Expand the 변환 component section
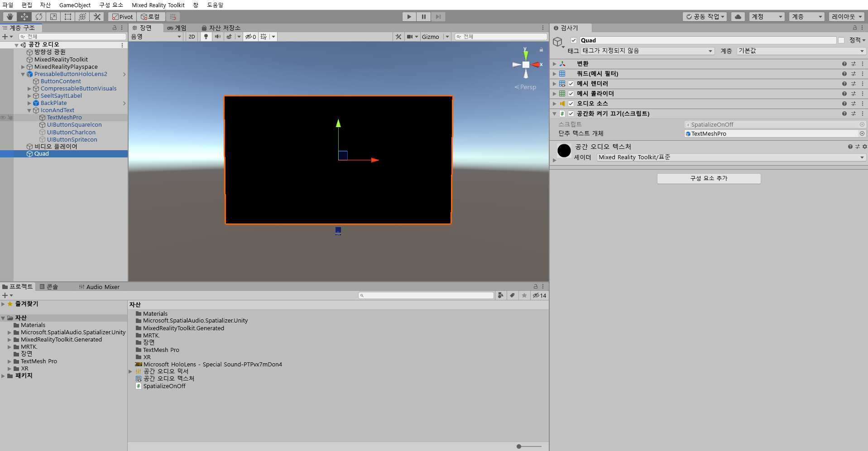This screenshot has height=451, width=868. click(555, 64)
